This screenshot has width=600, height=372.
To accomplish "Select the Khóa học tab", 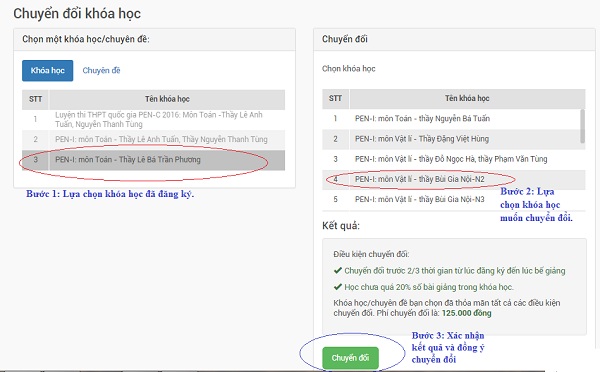I will pos(47,70).
